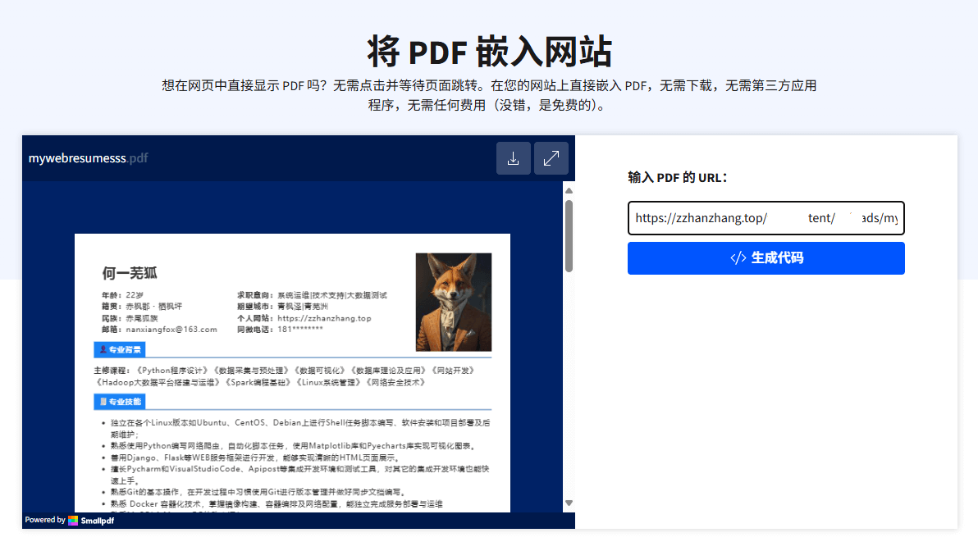This screenshot has height=560, width=978.
Task: Click the 专业背景 section header
Action: click(125, 350)
